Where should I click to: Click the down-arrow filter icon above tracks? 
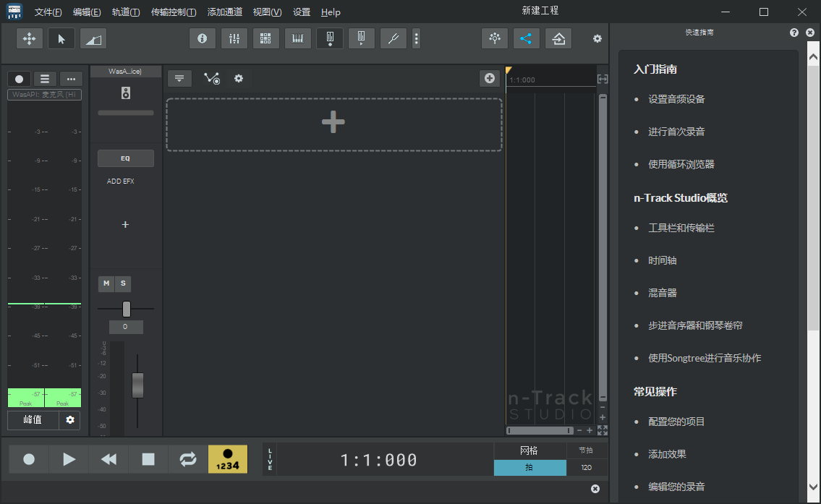click(179, 77)
